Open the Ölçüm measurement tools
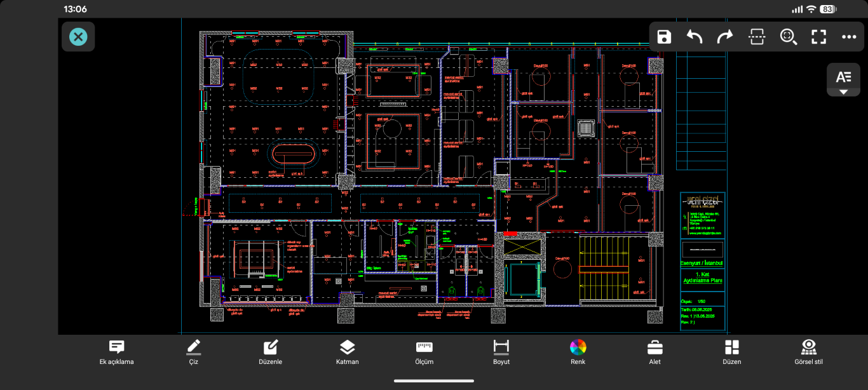The image size is (868, 390). tap(424, 353)
